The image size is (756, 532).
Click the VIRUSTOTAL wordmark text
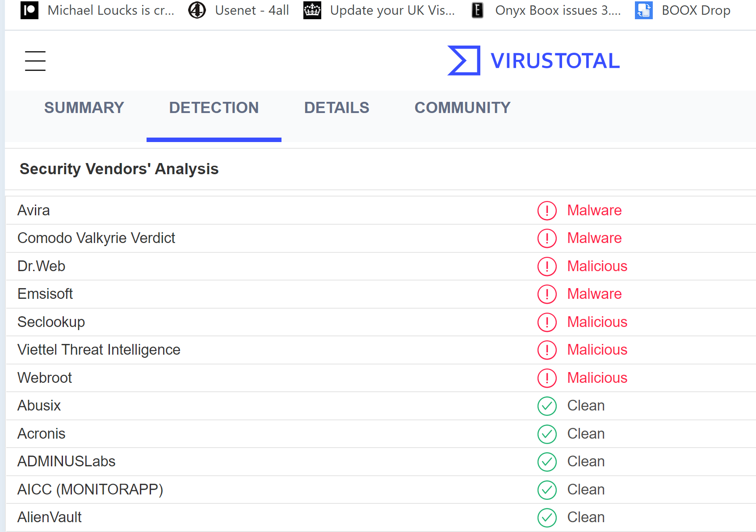pyautogui.click(x=555, y=61)
